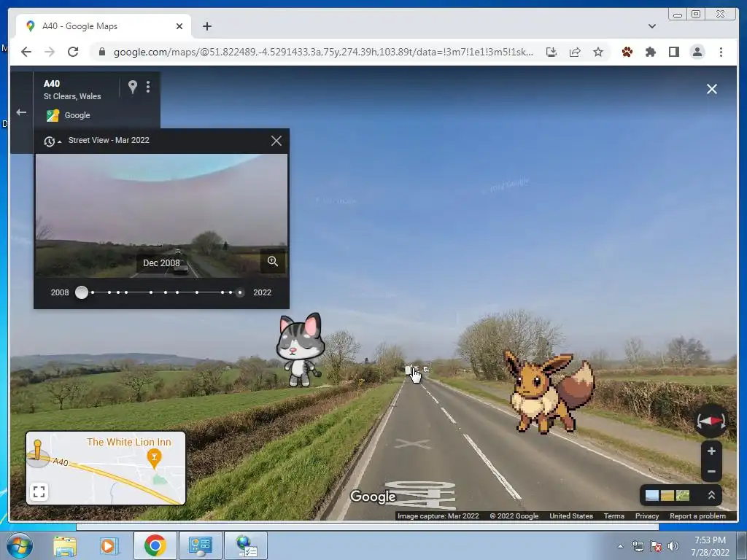Open the control panel taskbar item

(201, 545)
